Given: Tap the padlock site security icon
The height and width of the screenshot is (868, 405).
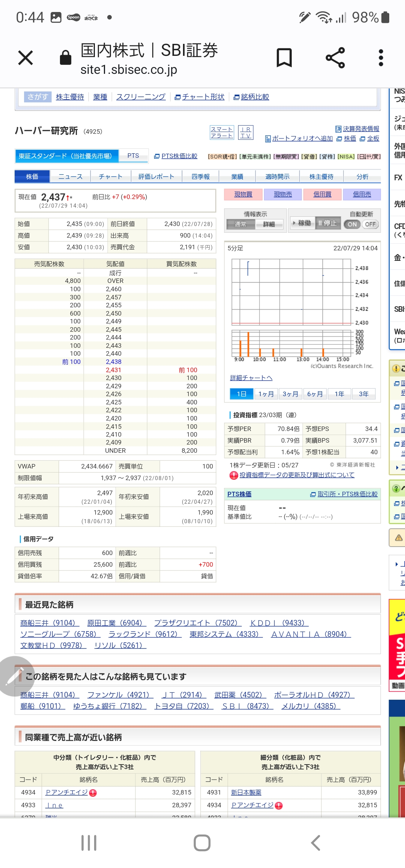Looking at the screenshot, I should [x=66, y=58].
